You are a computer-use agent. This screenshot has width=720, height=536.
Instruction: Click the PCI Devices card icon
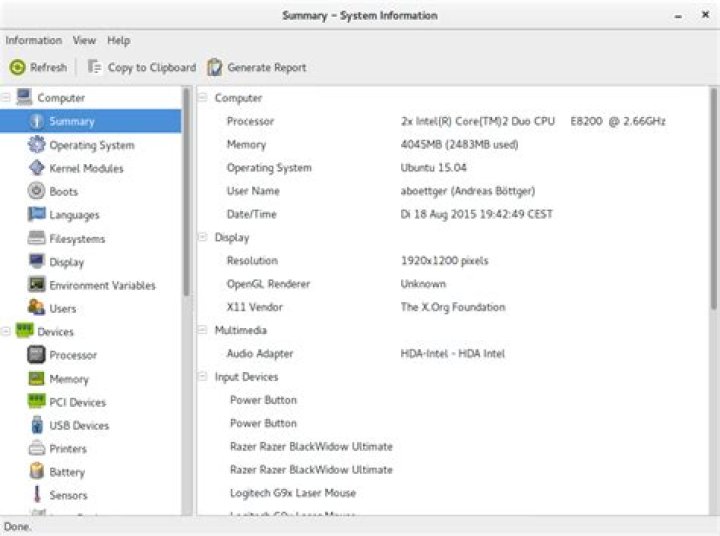click(36, 401)
